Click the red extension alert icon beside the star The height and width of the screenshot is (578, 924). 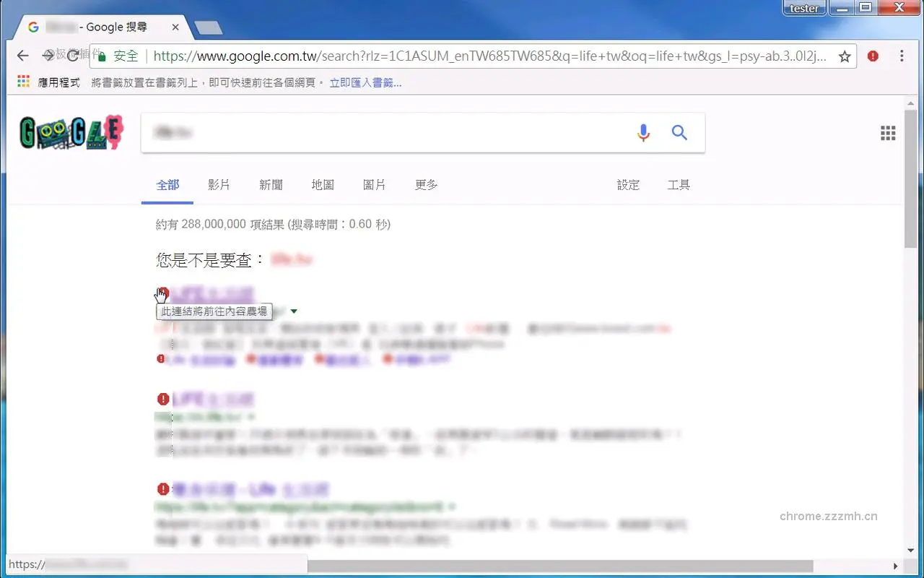(872, 56)
